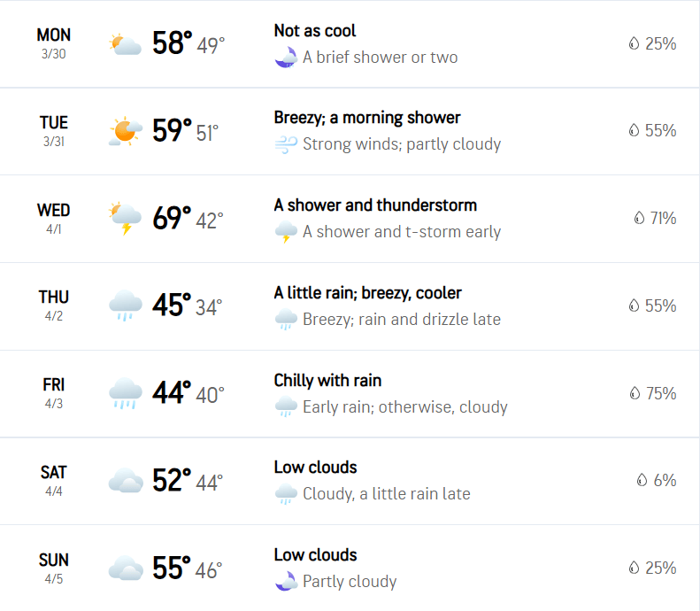Screen dimensions: 700x611
Task: Click Monday's partly sunny weather icon
Action: (125, 43)
